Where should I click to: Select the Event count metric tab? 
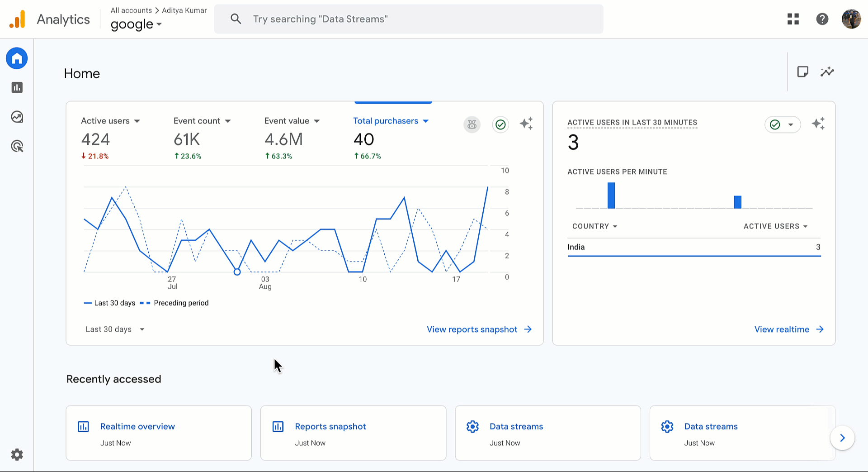pos(197,121)
